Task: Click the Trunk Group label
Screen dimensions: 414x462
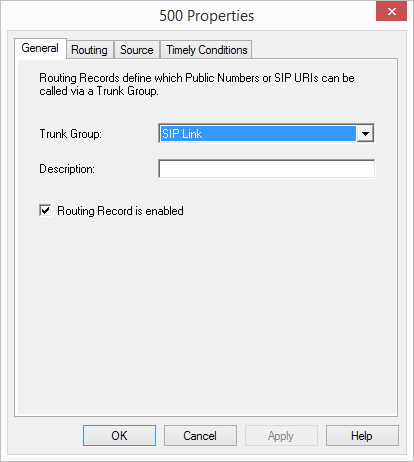Action: click(71, 134)
